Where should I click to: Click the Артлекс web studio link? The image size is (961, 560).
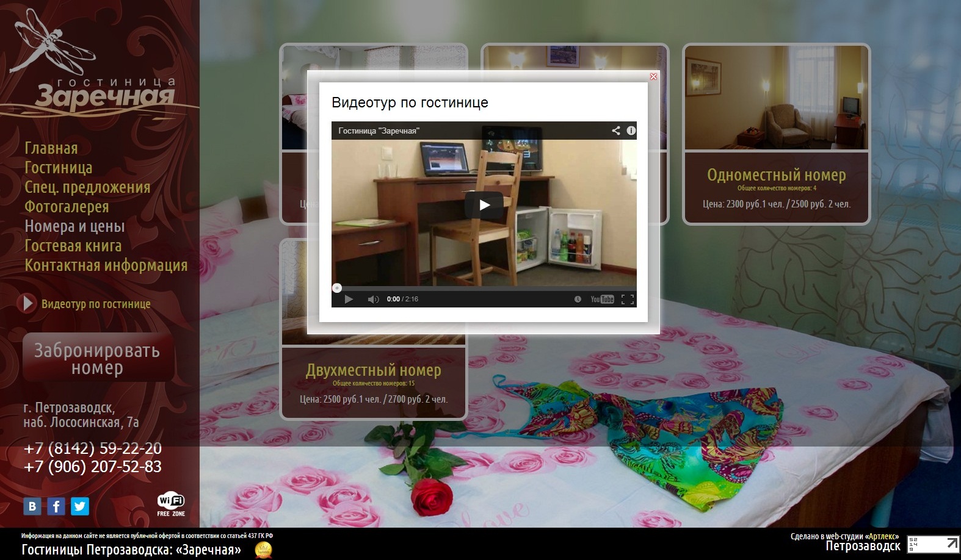pos(882,537)
